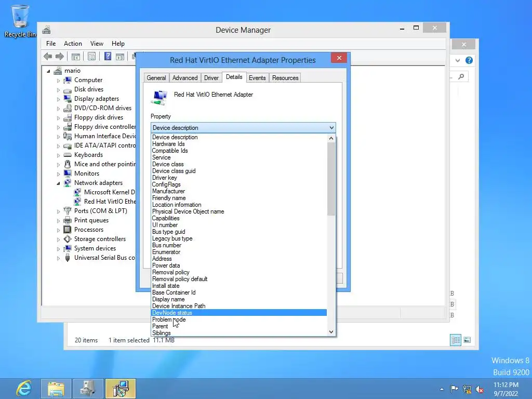This screenshot has height=399, width=532.
Task: Open the Help menu
Action: (118, 44)
